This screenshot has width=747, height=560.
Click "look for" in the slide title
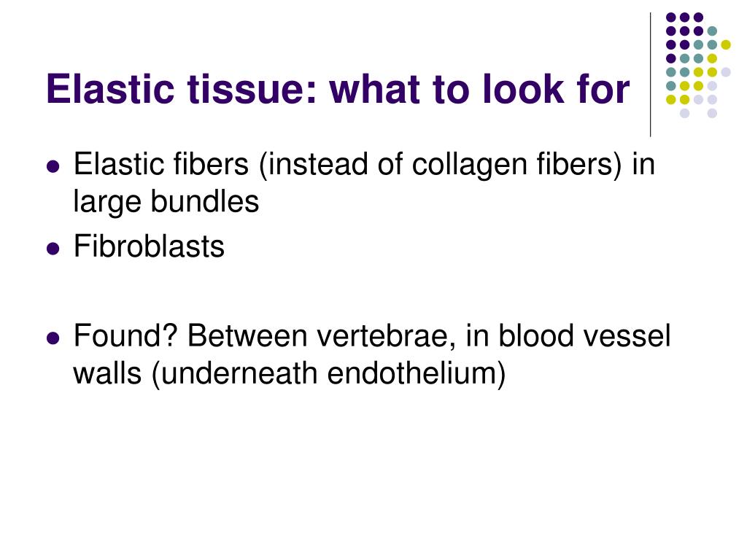pos(555,88)
